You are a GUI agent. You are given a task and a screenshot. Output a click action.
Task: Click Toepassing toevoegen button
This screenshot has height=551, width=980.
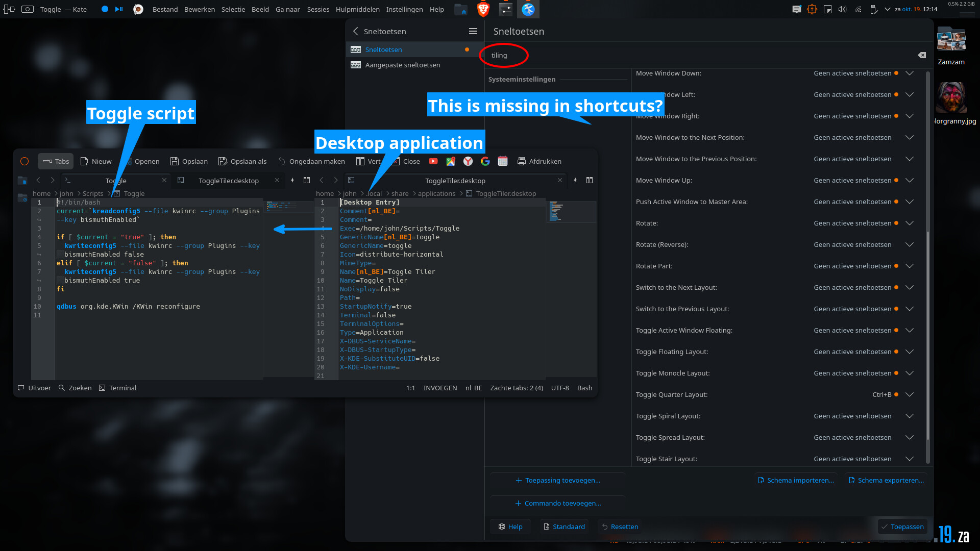[x=558, y=480]
